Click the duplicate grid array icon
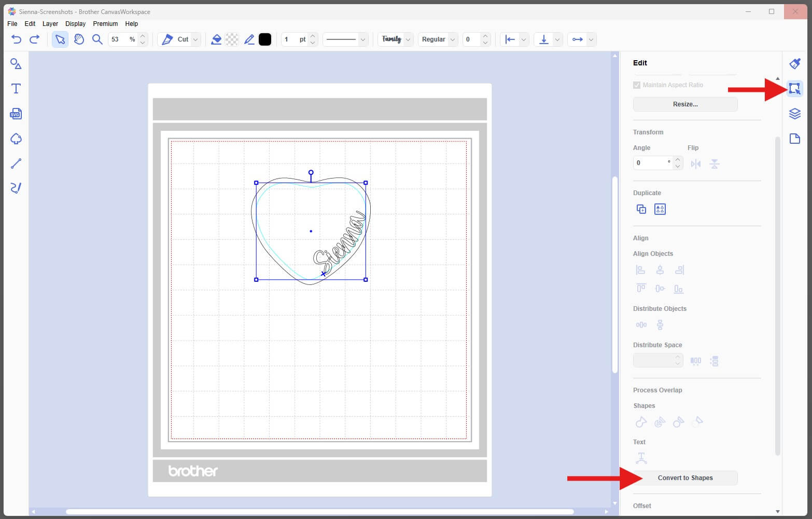Viewport: 812px width, 519px height. click(x=660, y=209)
